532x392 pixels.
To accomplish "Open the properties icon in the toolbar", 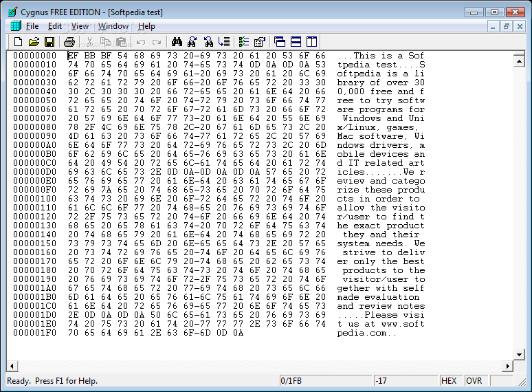I will point(260,42).
